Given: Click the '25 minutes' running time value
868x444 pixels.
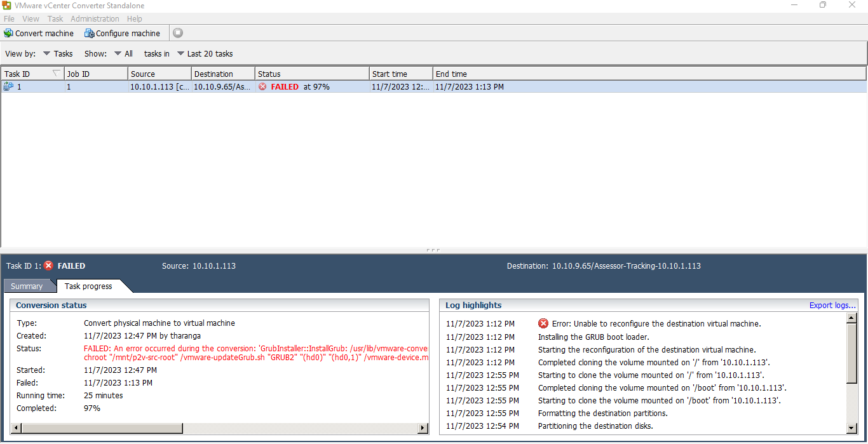Looking at the screenshot, I should (104, 395).
